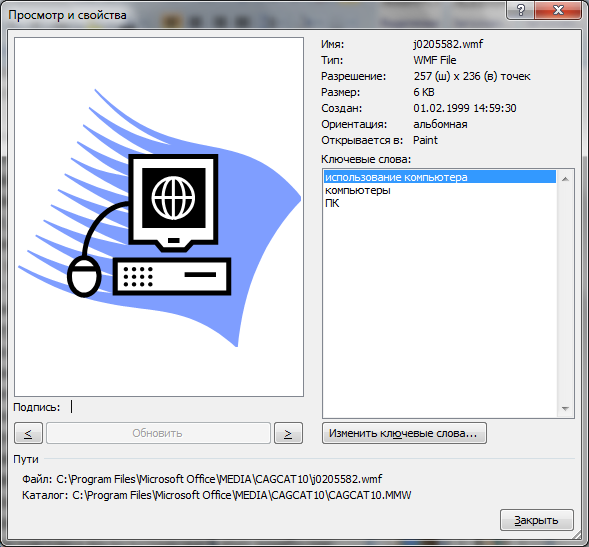589x547 pixels.
Task: Click the file name j0205582.wmf value
Action: (x=448, y=44)
